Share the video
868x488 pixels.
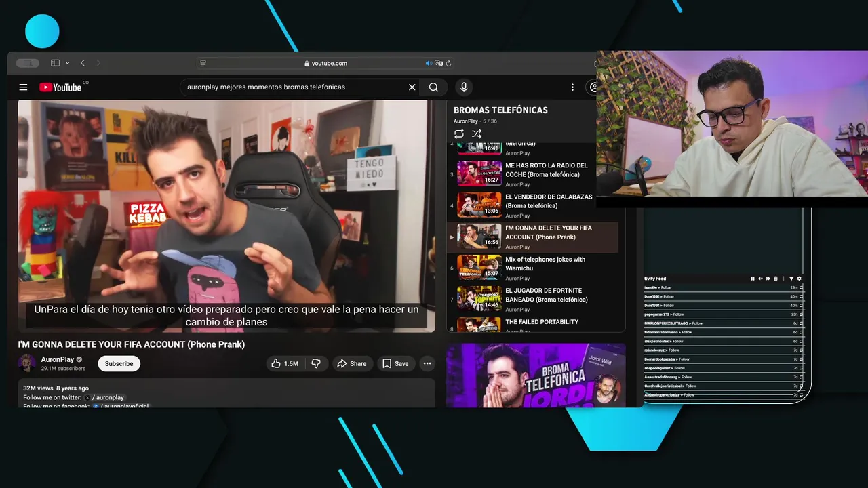coord(352,364)
